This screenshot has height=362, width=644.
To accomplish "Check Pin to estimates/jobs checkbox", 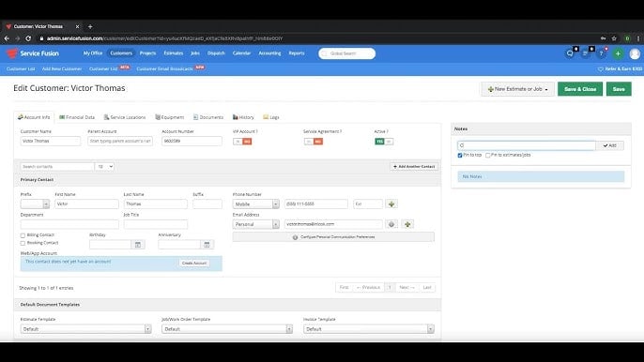I will pos(488,156).
